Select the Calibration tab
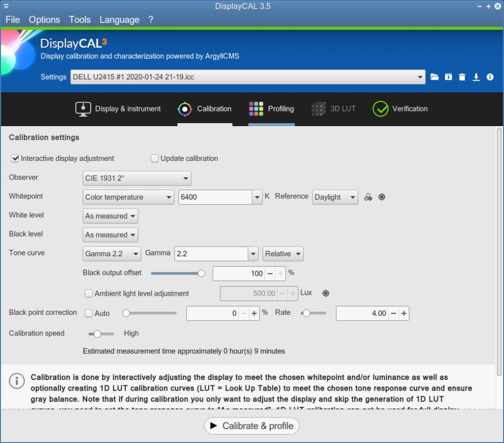 [205, 109]
